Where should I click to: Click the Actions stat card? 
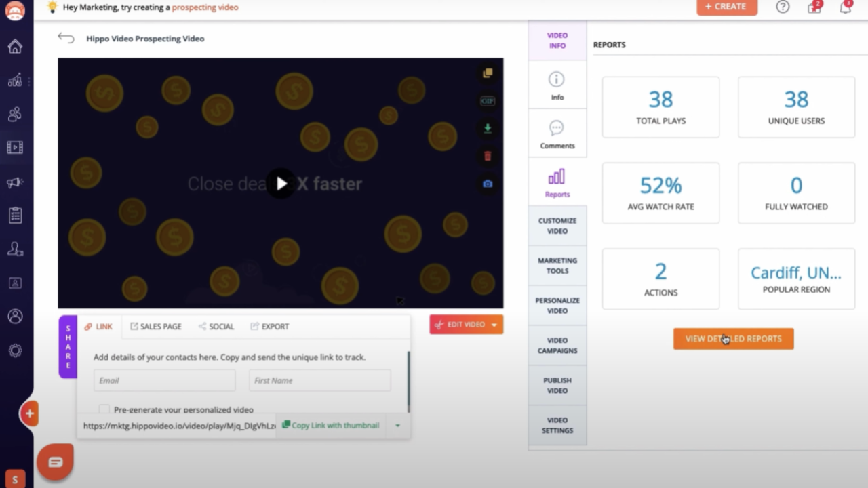(x=660, y=279)
